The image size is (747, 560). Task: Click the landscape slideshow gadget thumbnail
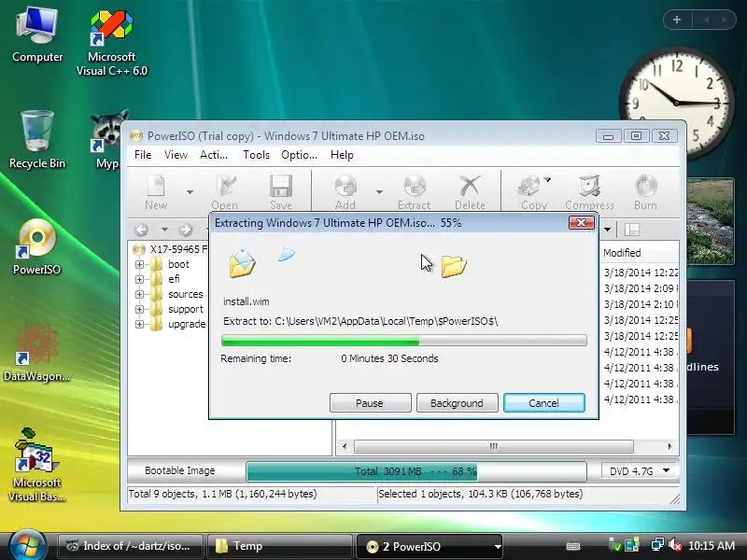710,221
